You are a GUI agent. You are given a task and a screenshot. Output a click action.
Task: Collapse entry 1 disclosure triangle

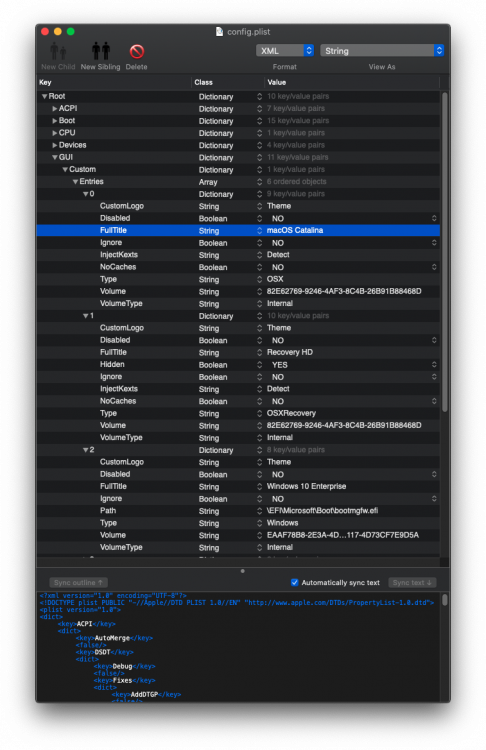(86, 316)
